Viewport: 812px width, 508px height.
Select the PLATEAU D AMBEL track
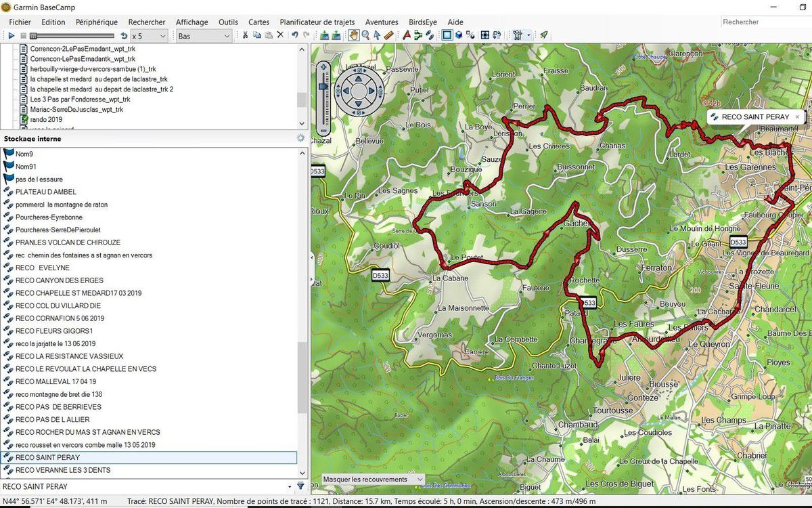point(46,192)
